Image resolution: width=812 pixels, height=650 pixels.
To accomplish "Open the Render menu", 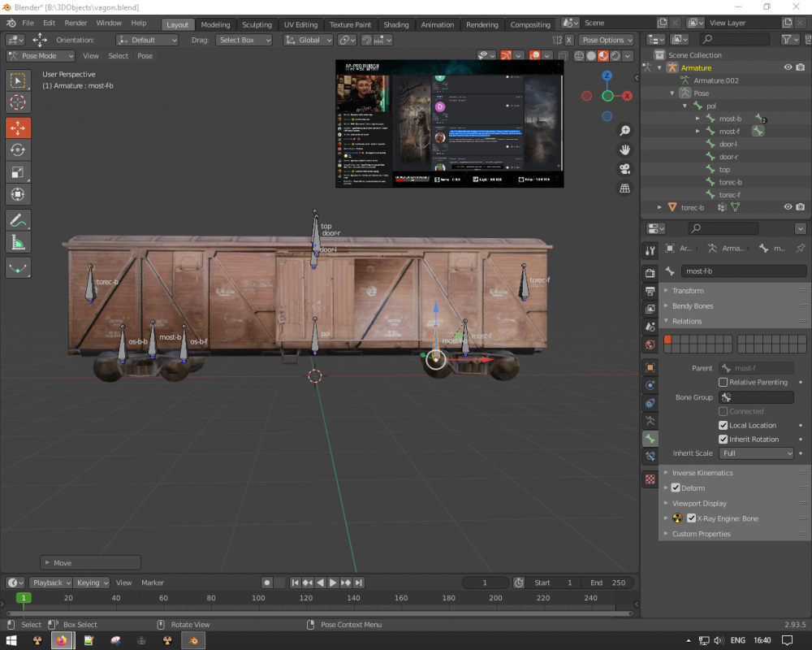I will pos(76,24).
